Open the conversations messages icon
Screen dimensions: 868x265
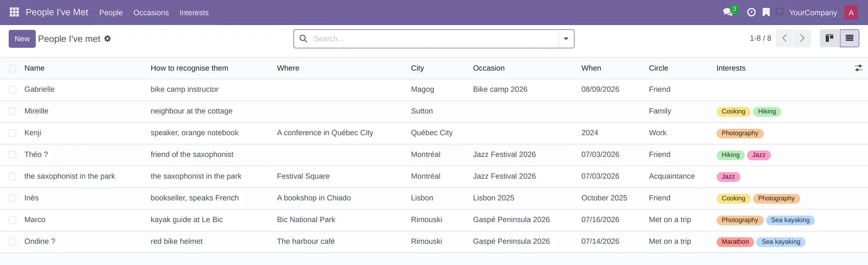pos(728,12)
